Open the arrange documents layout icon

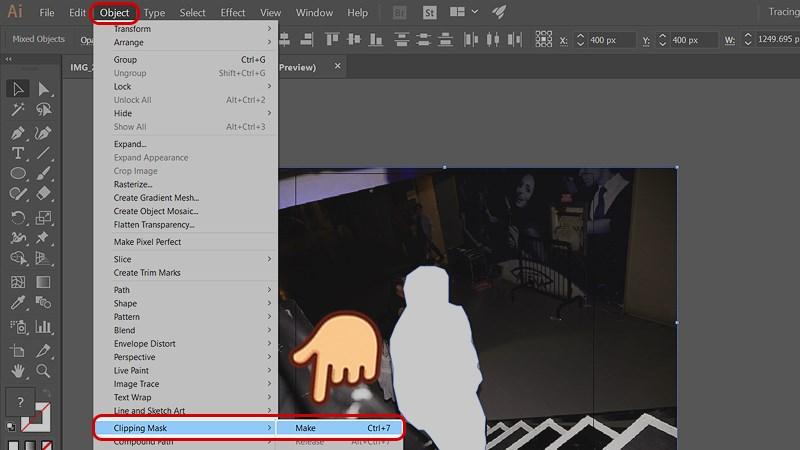pyautogui.click(x=457, y=12)
